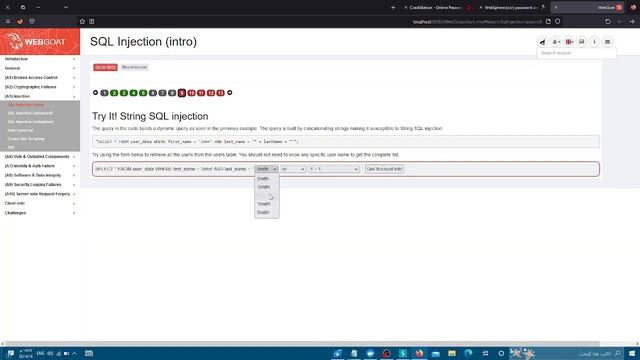This screenshot has width=640, height=360.
Task: Open File Explorer from the taskbar
Action: [452, 353]
